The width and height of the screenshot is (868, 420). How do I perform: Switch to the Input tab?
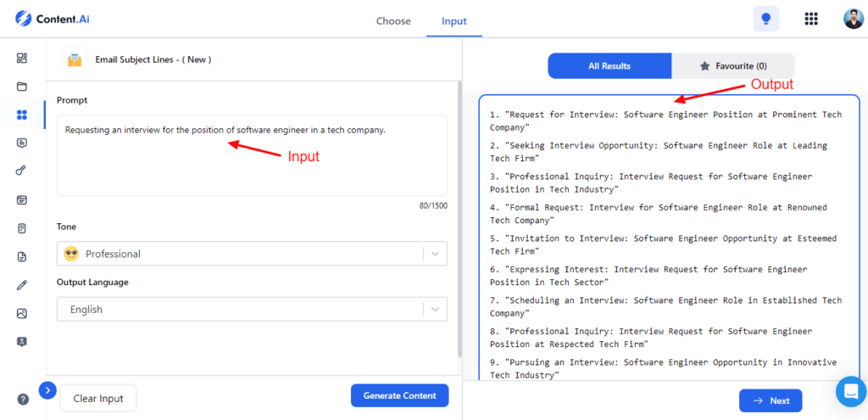[454, 21]
